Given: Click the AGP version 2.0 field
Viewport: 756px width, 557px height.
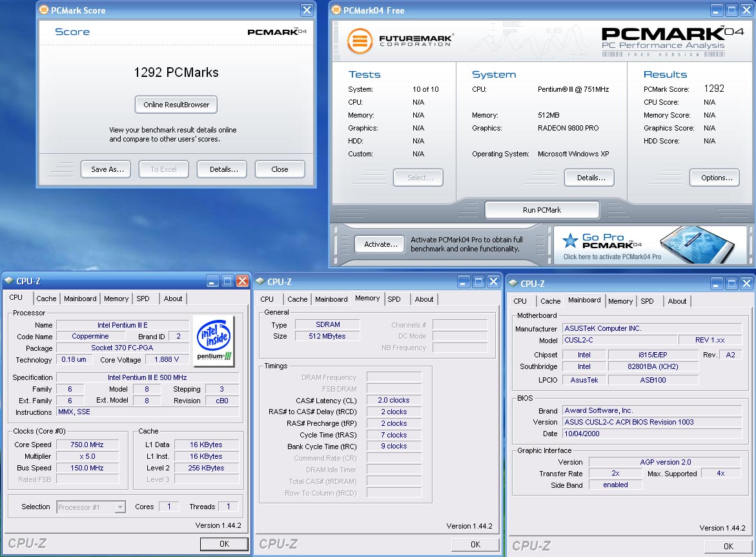Looking at the screenshot, I should click(665, 462).
